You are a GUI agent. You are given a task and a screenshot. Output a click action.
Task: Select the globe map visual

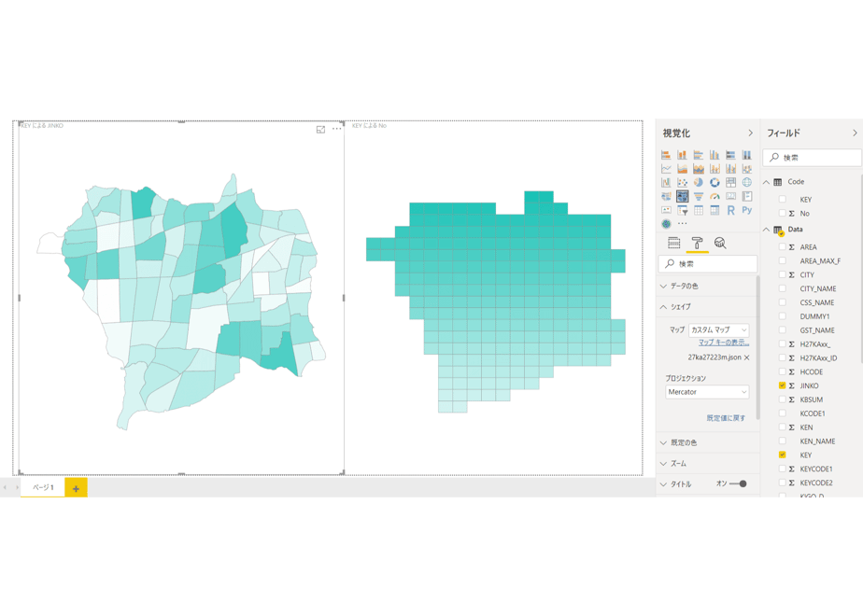(x=747, y=182)
